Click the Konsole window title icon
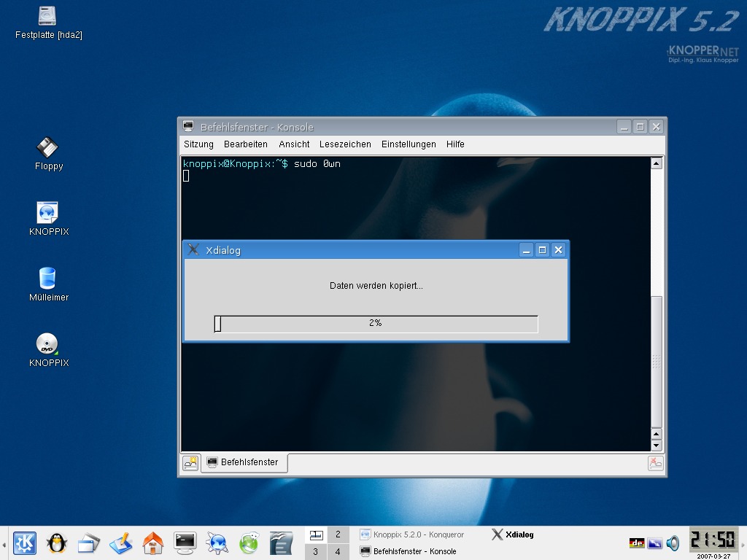Viewport: 747px width, 560px height. point(188,126)
